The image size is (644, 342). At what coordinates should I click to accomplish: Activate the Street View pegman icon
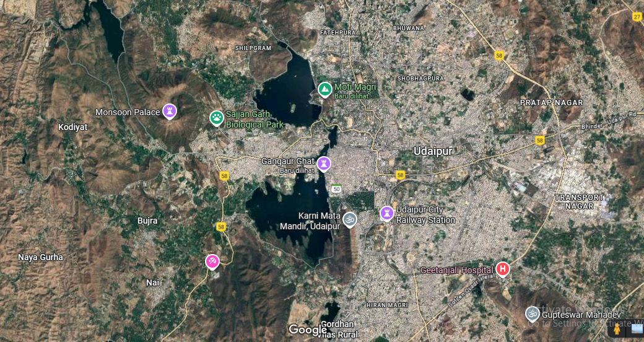[x=617, y=329]
